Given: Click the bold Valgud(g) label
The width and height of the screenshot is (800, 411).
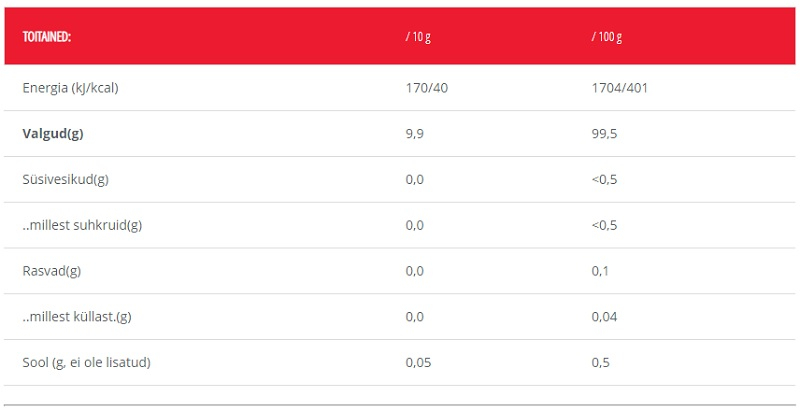Looking at the screenshot, I should pyautogui.click(x=53, y=134).
